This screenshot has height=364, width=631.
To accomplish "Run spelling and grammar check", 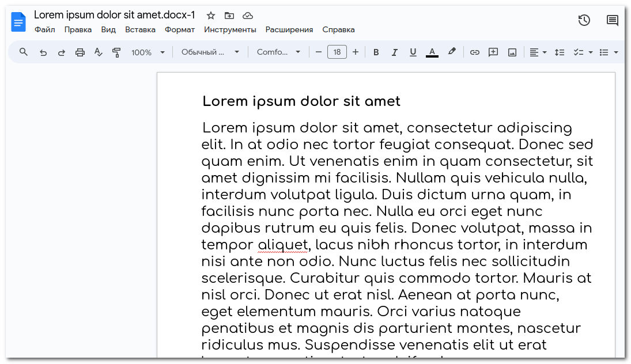I will [x=98, y=52].
